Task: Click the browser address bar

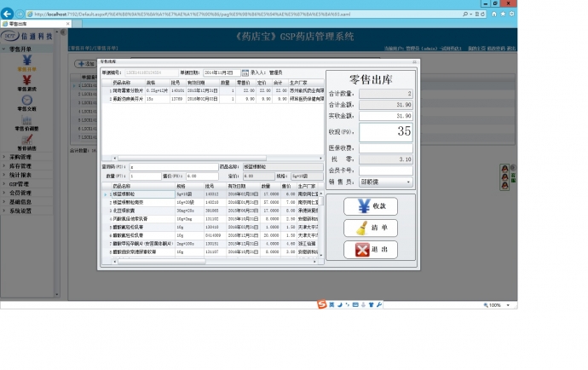Action: [244, 14]
